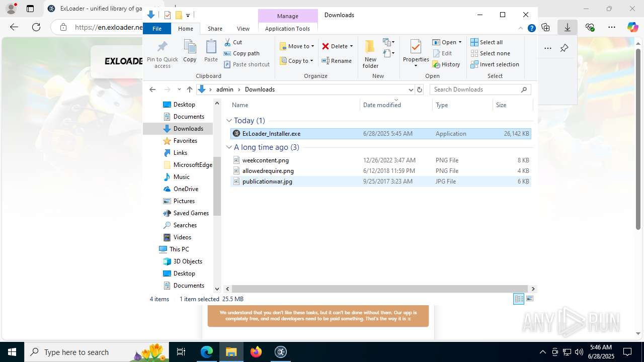
Task: Open Copy to dropdown
Action: (296, 61)
